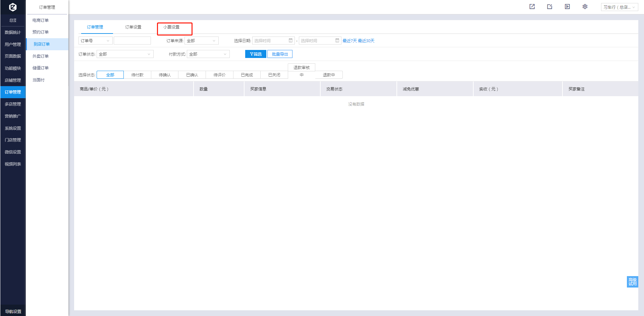Select the 已完成 status filter
This screenshot has width=644, height=316.
[247, 75]
